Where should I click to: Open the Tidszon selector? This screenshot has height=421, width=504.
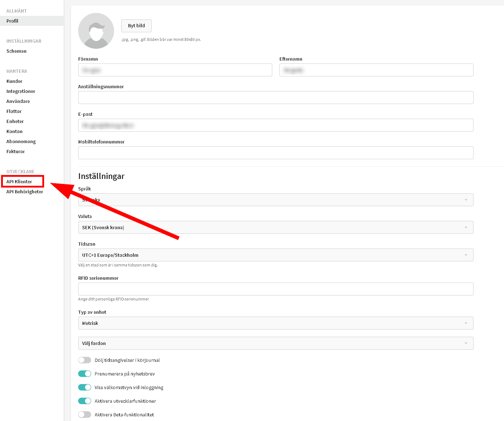coord(275,255)
